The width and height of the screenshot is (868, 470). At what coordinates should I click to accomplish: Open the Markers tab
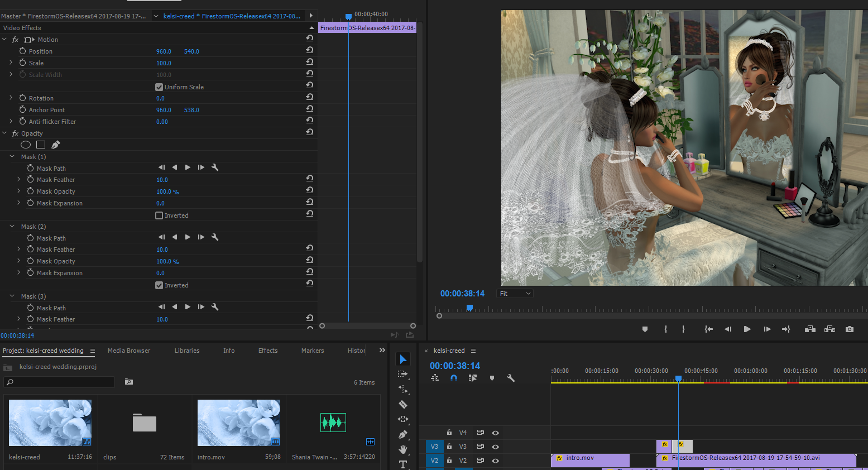pyautogui.click(x=313, y=351)
